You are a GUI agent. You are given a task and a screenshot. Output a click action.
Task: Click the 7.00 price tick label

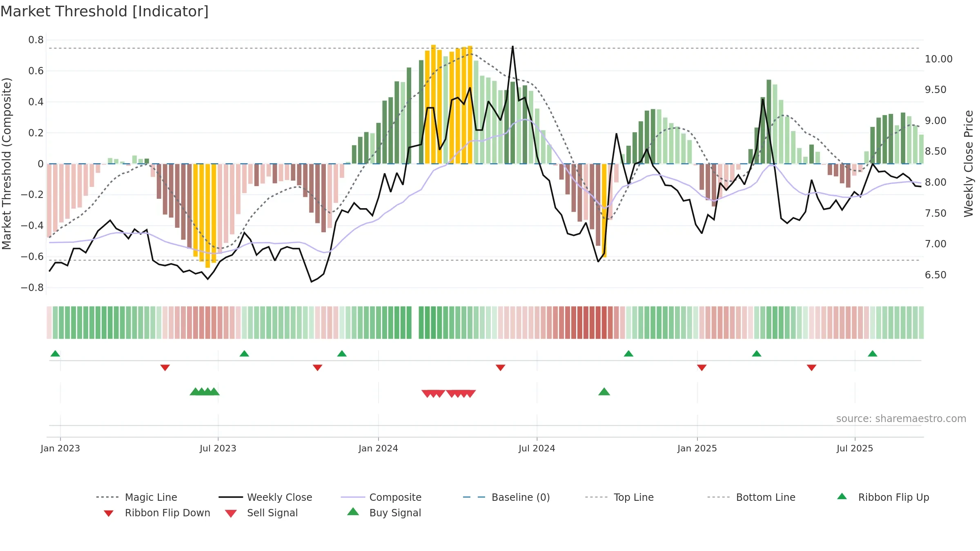coord(935,244)
